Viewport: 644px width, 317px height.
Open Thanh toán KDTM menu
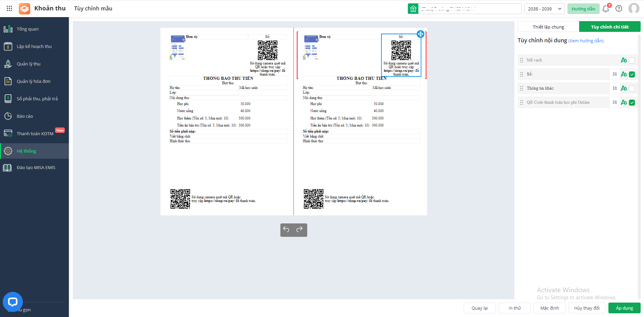(34, 134)
